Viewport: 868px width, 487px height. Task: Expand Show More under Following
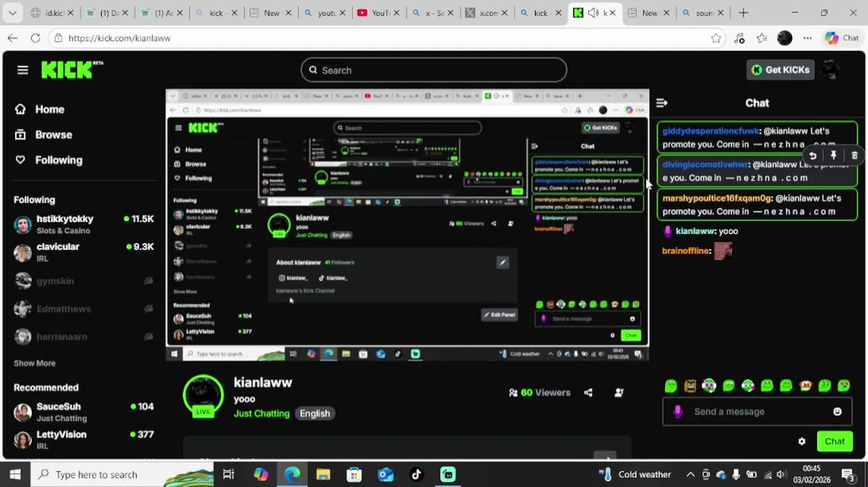tap(34, 363)
